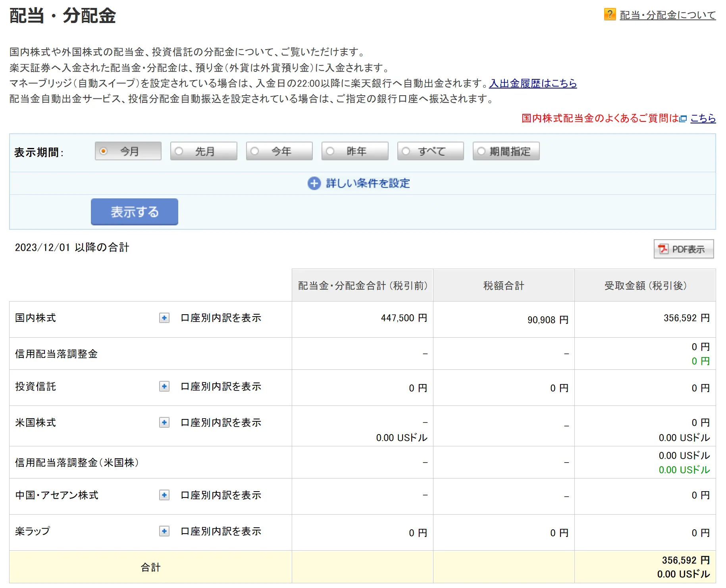Click the red PDF icon
This screenshot has width=726, height=588.
663,249
